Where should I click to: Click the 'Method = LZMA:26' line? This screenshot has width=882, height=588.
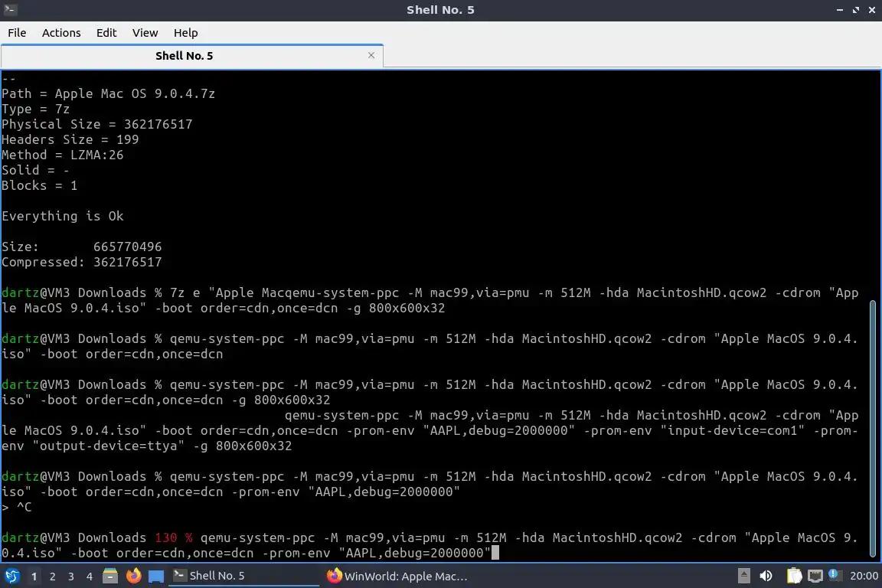[63, 155]
